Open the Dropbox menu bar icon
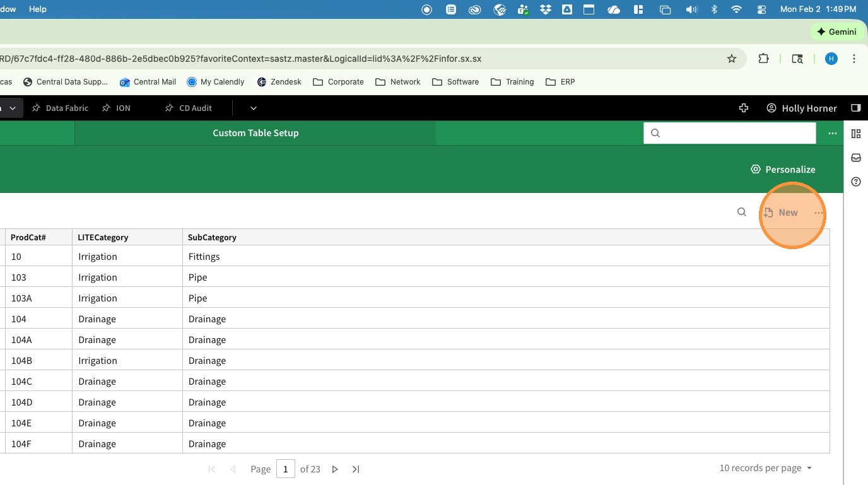The width and height of the screenshot is (868, 485). (545, 9)
